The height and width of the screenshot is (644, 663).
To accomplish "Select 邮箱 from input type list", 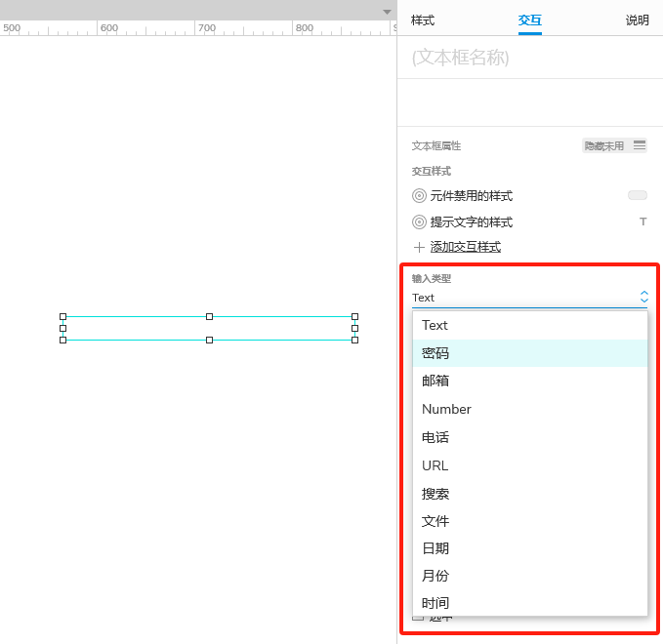I will 530,381.
